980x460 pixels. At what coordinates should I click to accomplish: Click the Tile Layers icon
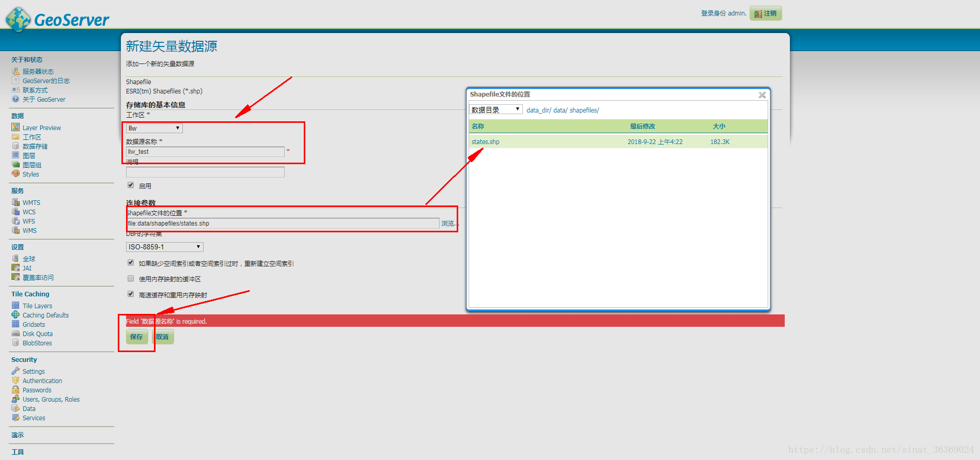click(15, 306)
